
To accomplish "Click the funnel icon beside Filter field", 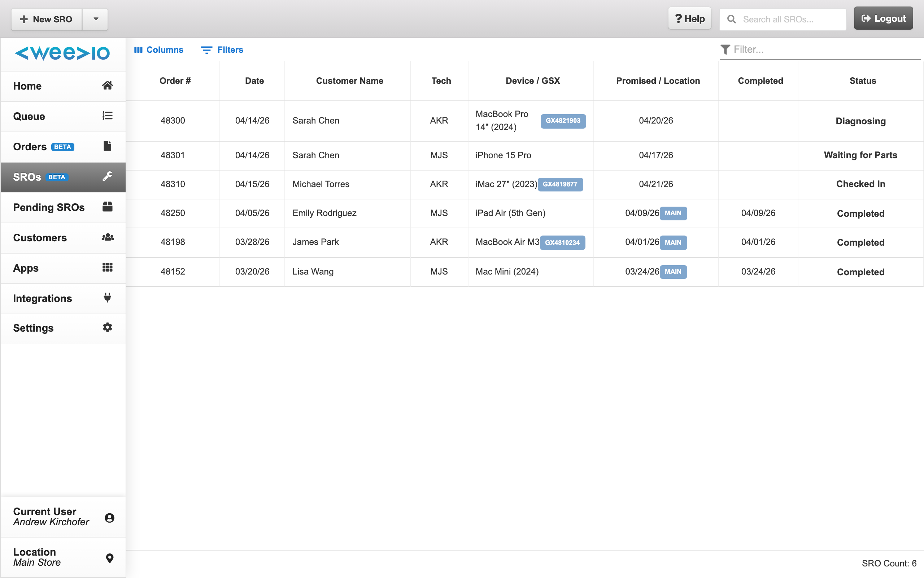I will click(725, 49).
